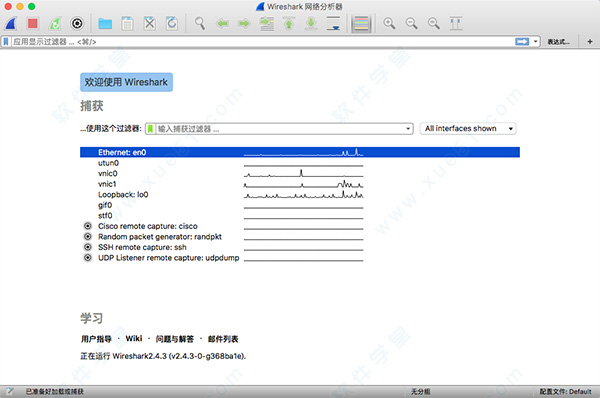Viewport: 600px width, 398px height.
Task: Open the 邮件列表 mailing list link
Action: pos(223,339)
